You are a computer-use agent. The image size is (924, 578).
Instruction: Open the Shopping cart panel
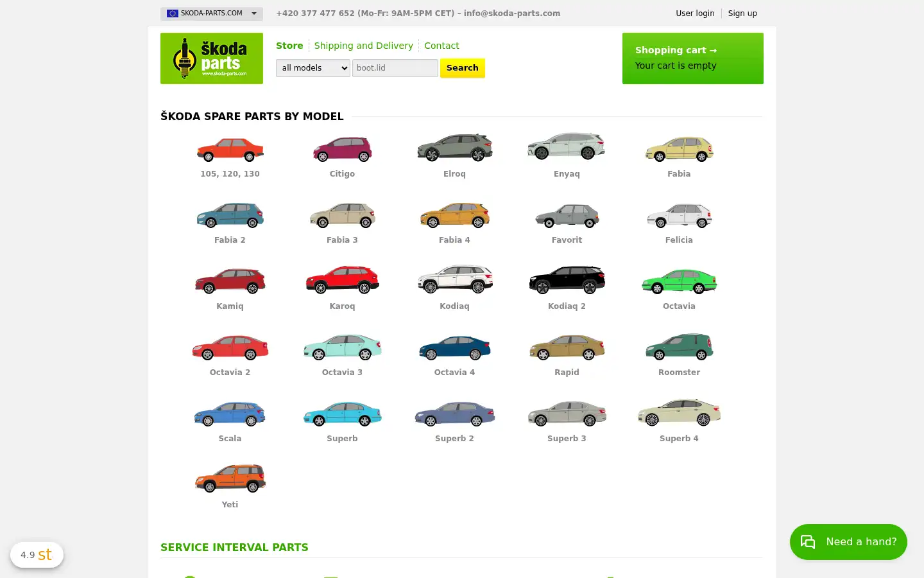[x=693, y=58]
